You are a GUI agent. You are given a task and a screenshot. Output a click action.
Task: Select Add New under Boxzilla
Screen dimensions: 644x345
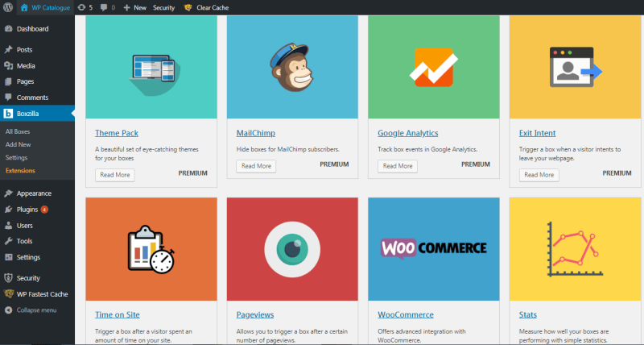click(x=18, y=144)
